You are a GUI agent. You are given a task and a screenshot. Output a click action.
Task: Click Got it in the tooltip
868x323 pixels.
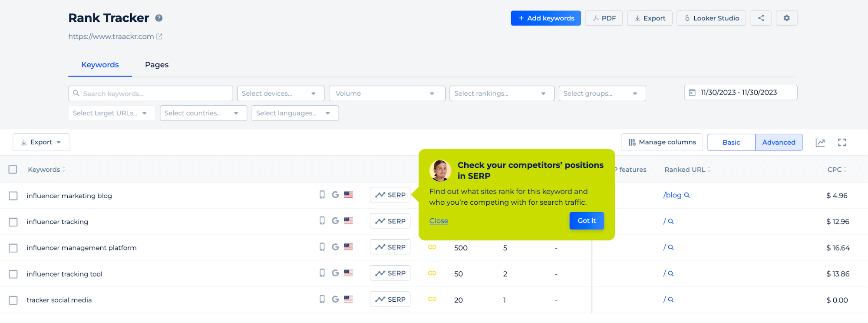click(587, 221)
